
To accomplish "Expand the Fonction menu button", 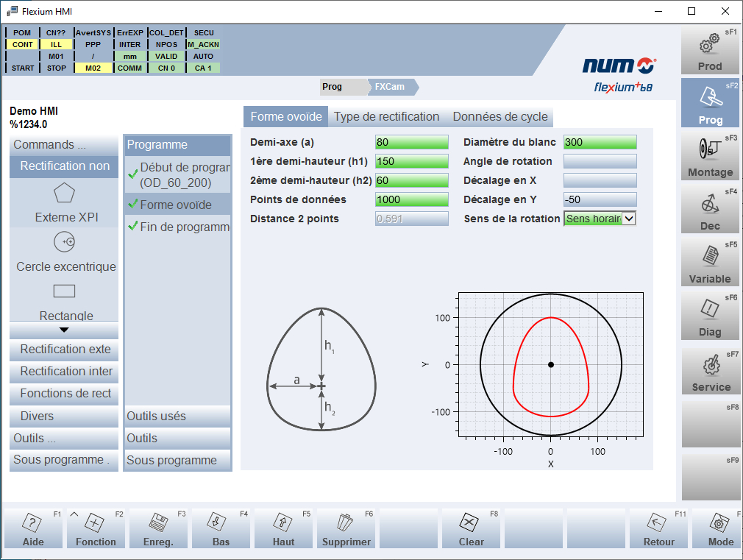I will click(x=96, y=529).
